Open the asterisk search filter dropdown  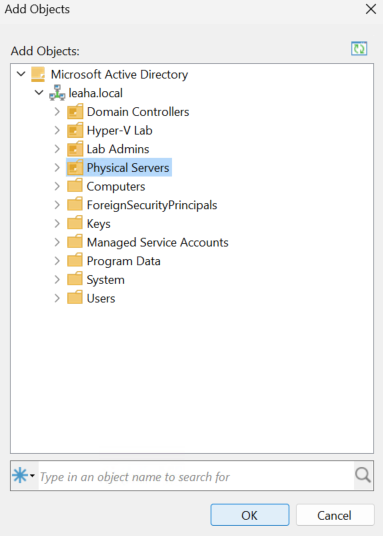(24, 475)
